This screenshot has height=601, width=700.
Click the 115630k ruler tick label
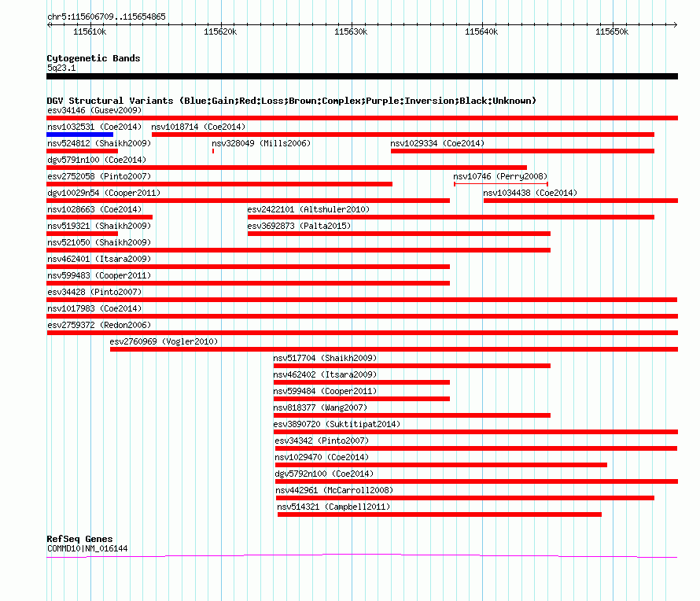(x=351, y=31)
